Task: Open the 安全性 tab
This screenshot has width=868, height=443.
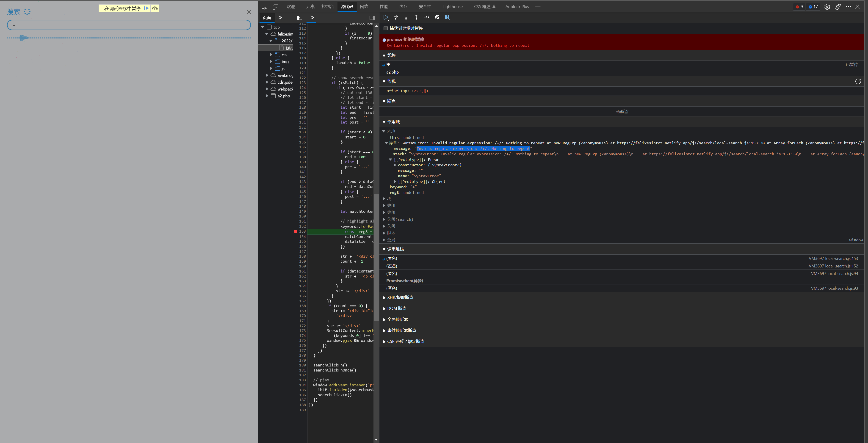Action: point(425,7)
